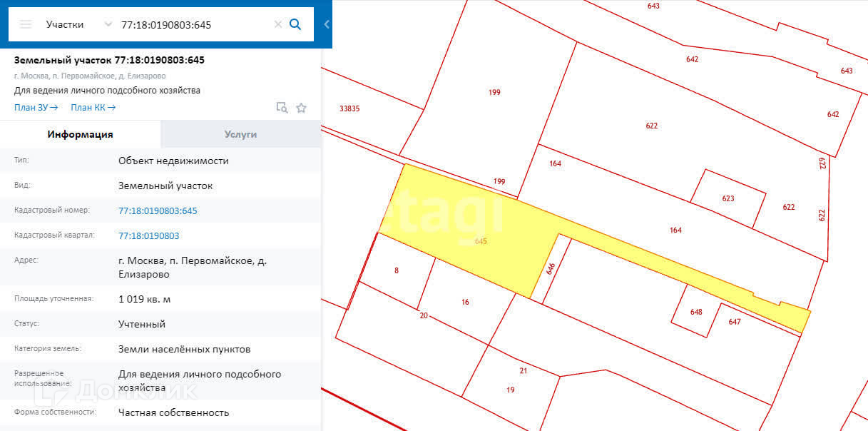This screenshot has width=868, height=431.
Task: Select parcel 21 on the map
Action: [523, 371]
